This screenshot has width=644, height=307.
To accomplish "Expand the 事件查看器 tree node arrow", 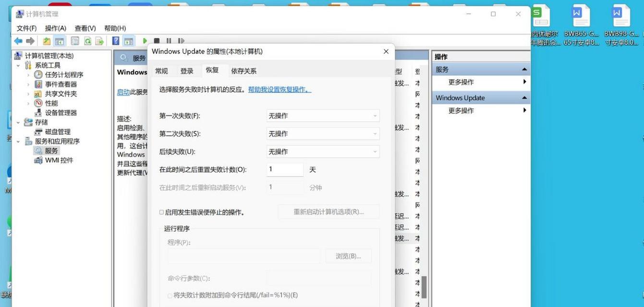I will [28, 84].
